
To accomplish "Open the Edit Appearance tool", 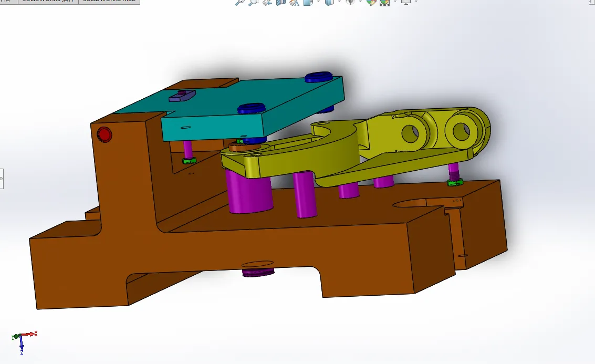I will tap(371, 2).
